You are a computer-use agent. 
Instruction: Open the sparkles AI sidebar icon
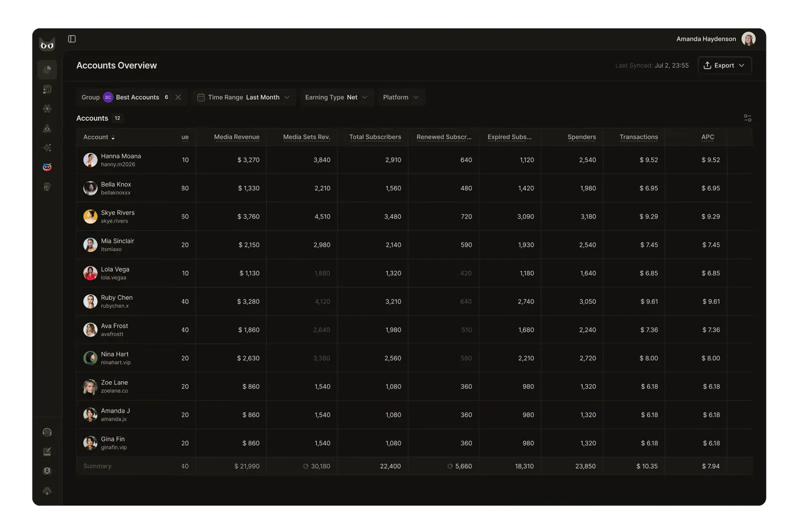(47, 148)
